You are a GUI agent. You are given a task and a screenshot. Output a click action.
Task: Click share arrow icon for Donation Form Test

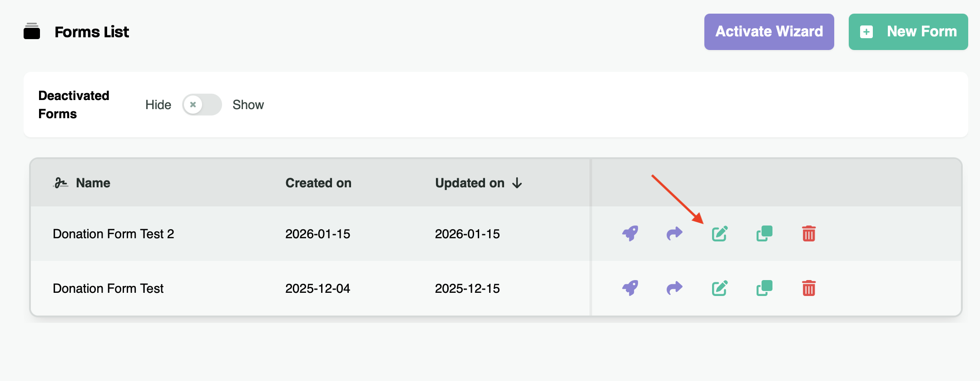pos(674,288)
